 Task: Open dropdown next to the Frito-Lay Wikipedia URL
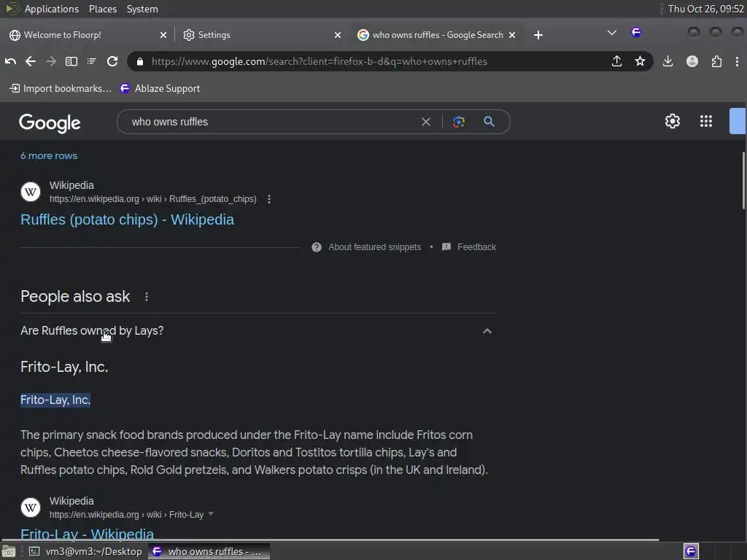pos(211,514)
